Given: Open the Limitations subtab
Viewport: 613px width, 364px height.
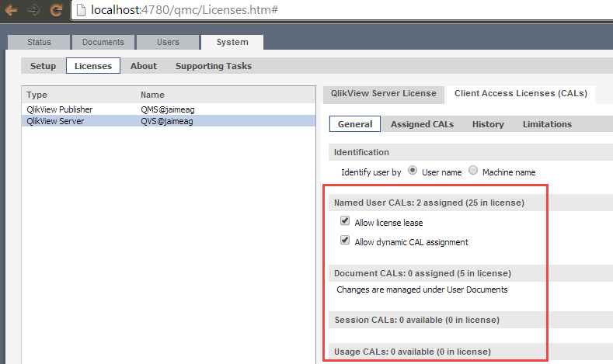Looking at the screenshot, I should coord(547,124).
